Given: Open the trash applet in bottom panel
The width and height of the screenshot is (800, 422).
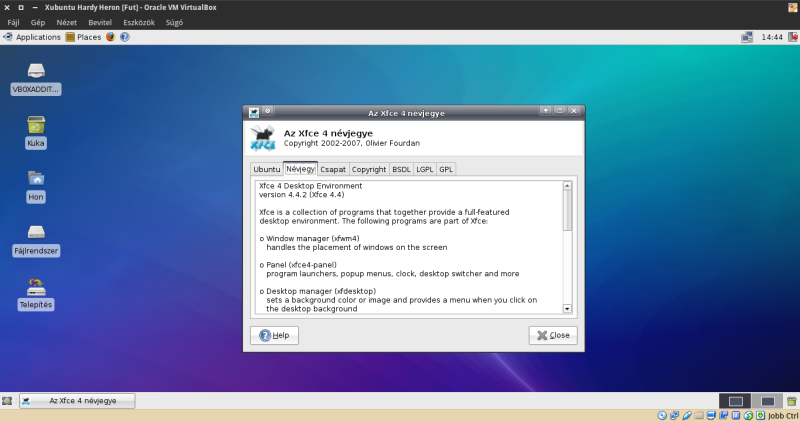Looking at the screenshot, I should pos(791,401).
